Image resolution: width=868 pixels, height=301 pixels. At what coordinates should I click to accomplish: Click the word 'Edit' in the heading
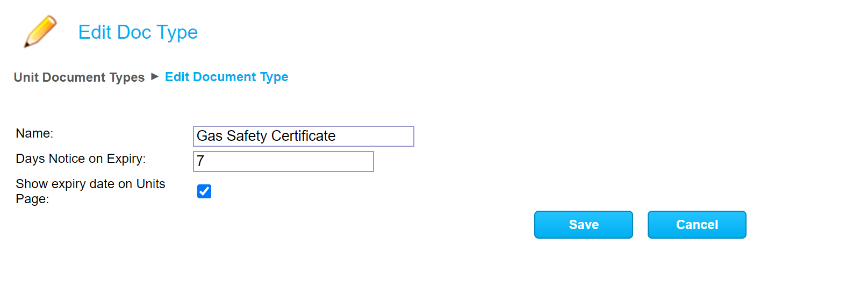(95, 32)
